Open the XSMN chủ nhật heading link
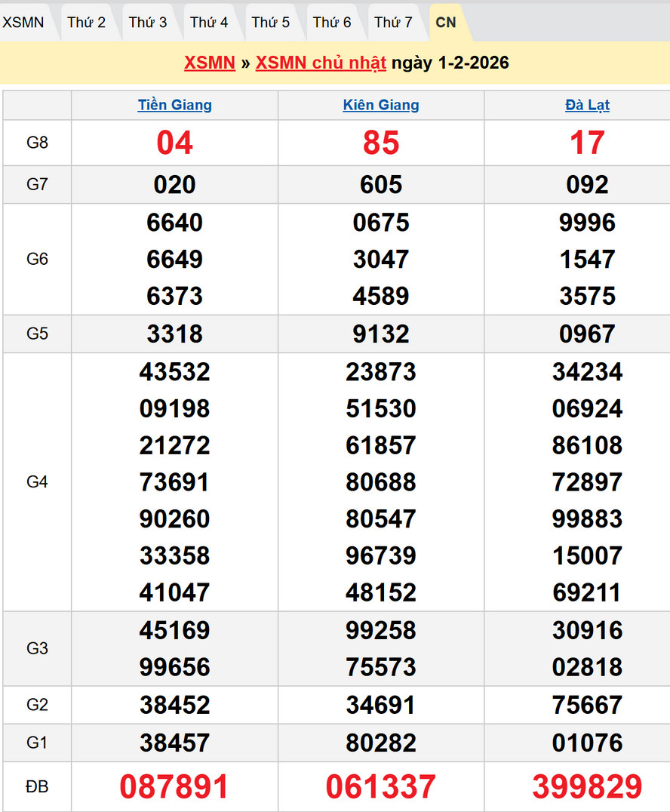Screen dimensions: 670x812 point(321,63)
